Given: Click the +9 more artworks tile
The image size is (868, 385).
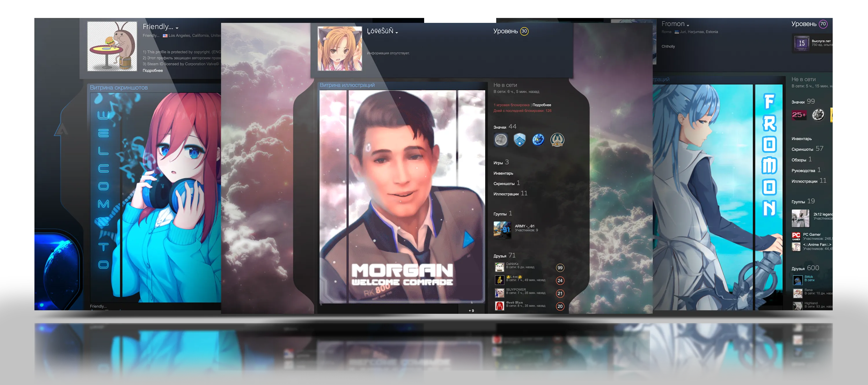Looking at the screenshot, I should click(x=471, y=311).
